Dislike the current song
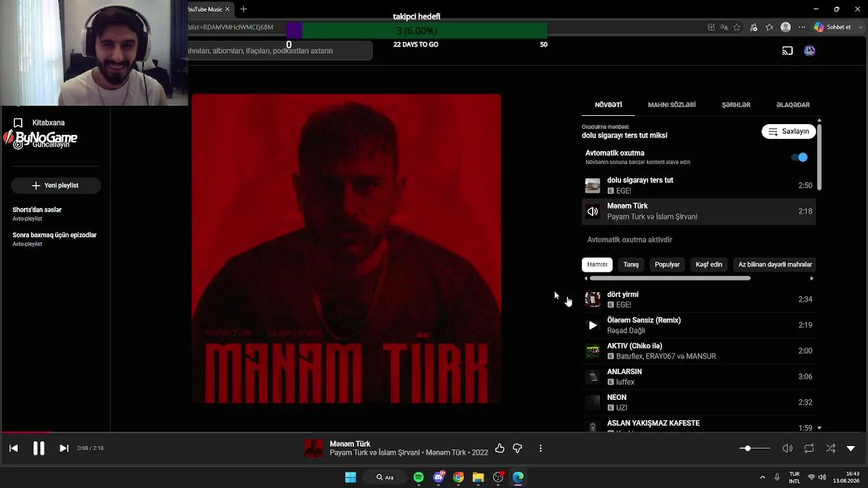This screenshot has height=488, width=868. coord(517,448)
